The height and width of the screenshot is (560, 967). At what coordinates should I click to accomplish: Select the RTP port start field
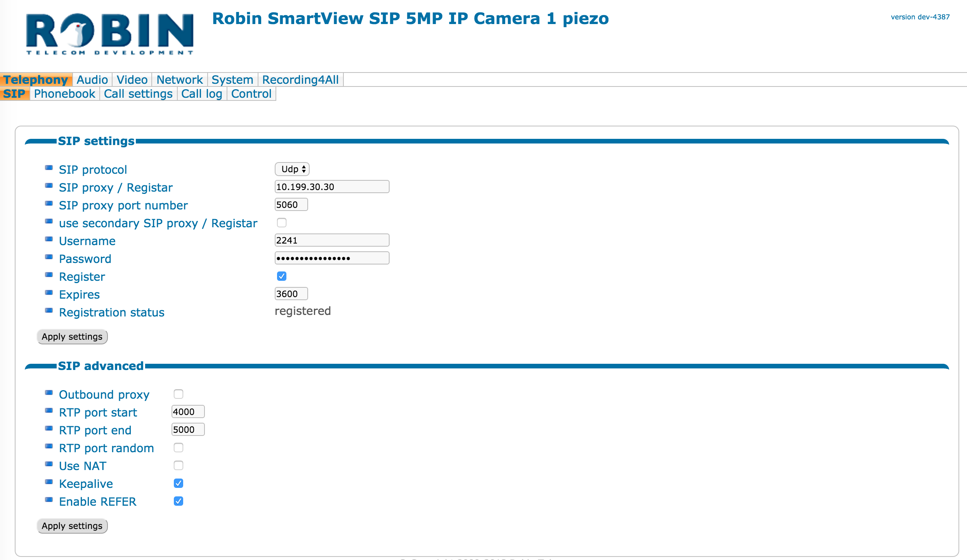[x=188, y=412]
